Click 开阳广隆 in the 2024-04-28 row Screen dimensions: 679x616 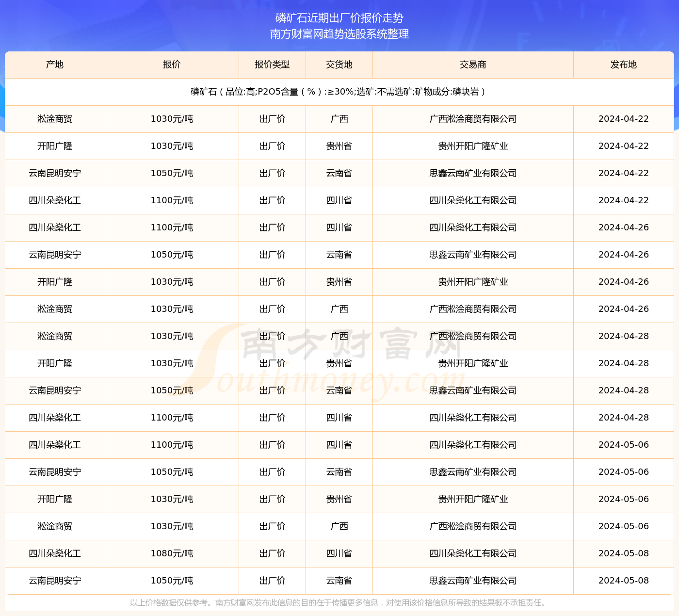pyautogui.click(x=55, y=363)
